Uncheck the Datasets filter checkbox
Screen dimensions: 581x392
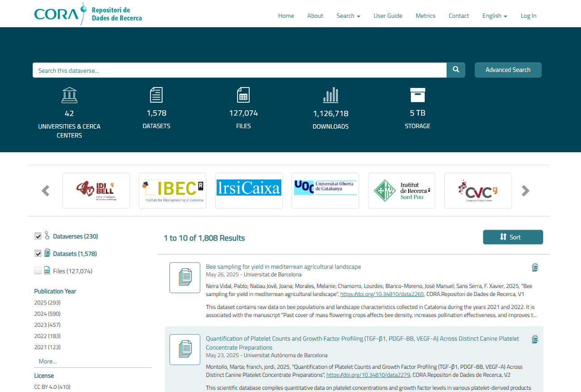tap(38, 254)
